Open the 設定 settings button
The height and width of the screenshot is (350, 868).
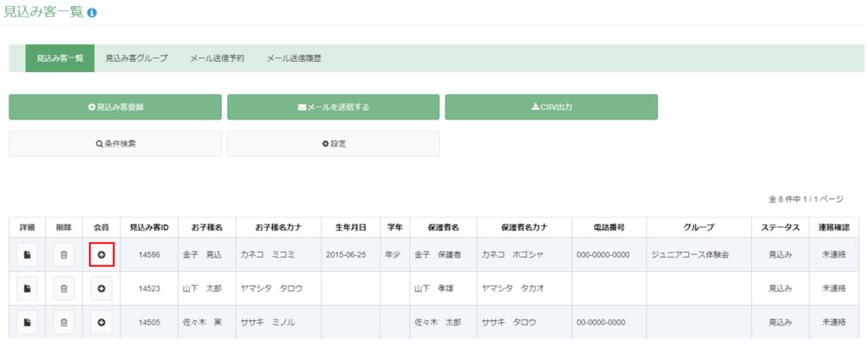click(x=333, y=143)
